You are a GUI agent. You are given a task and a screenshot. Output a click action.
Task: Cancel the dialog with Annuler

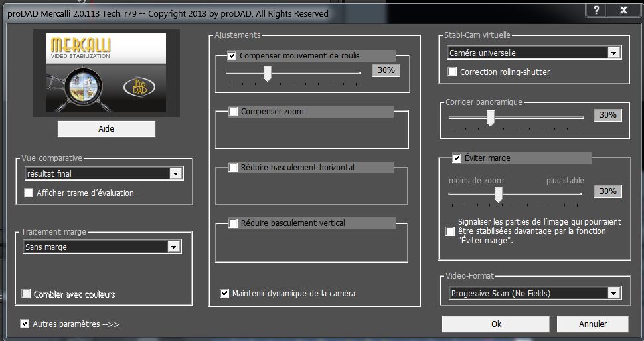pos(593,324)
